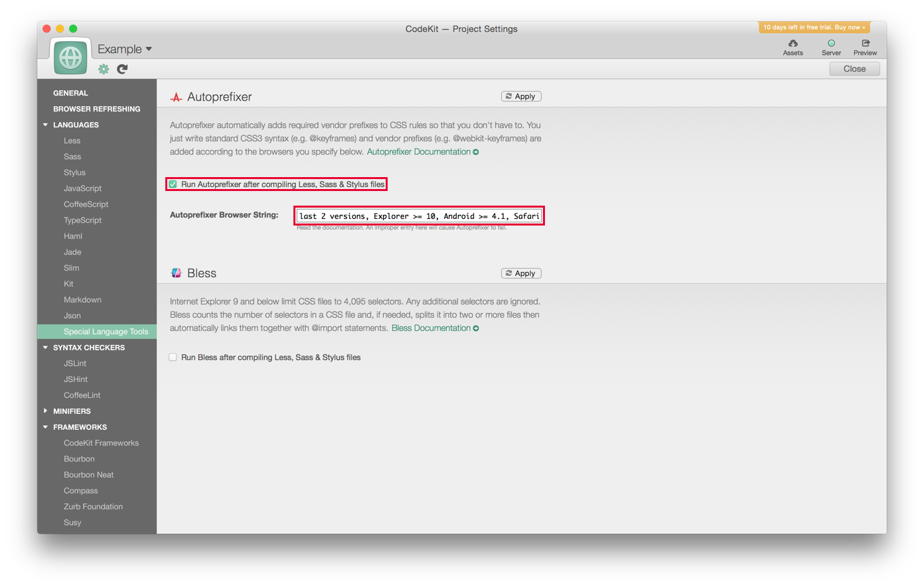The width and height of the screenshot is (924, 587).
Task: Enable Run Bless after compiling checkbox
Action: [x=173, y=358]
